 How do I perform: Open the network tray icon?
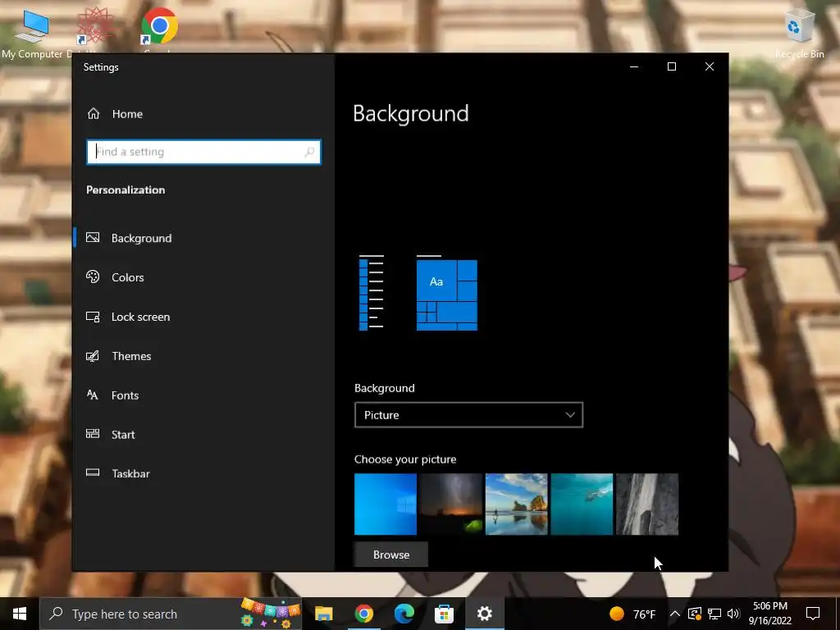pyautogui.click(x=714, y=614)
